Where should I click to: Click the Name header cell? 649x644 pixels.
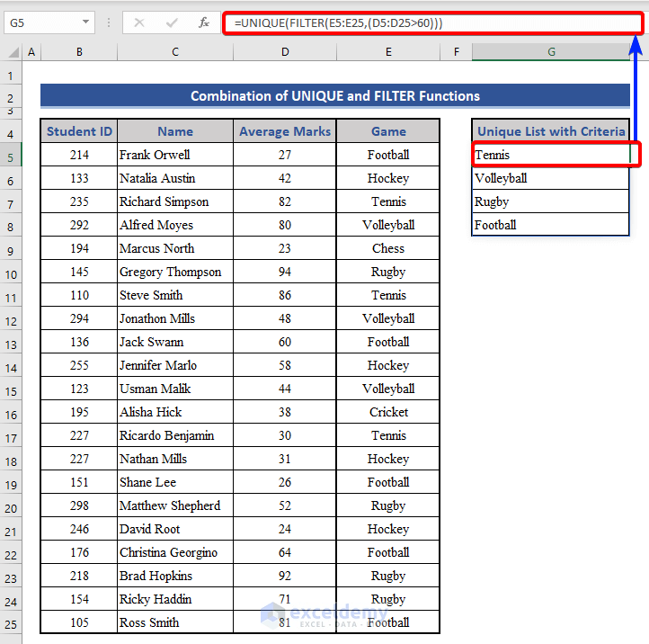pyautogui.click(x=175, y=131)
